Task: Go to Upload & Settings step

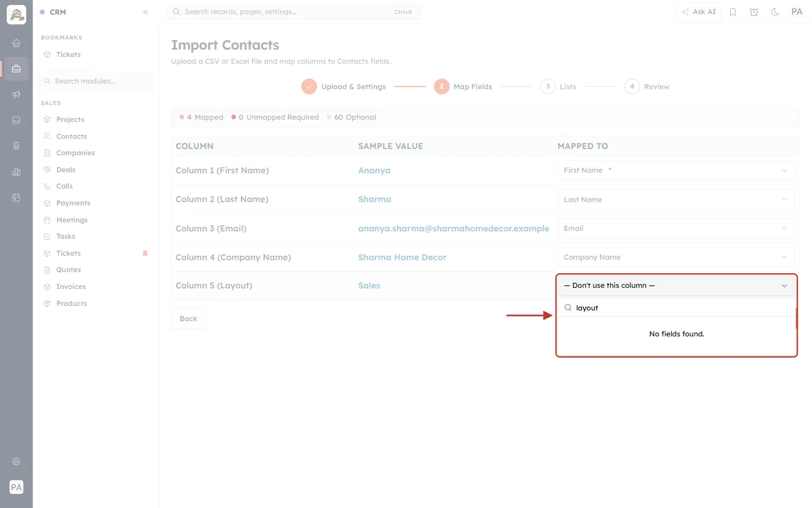Action: 343,86
